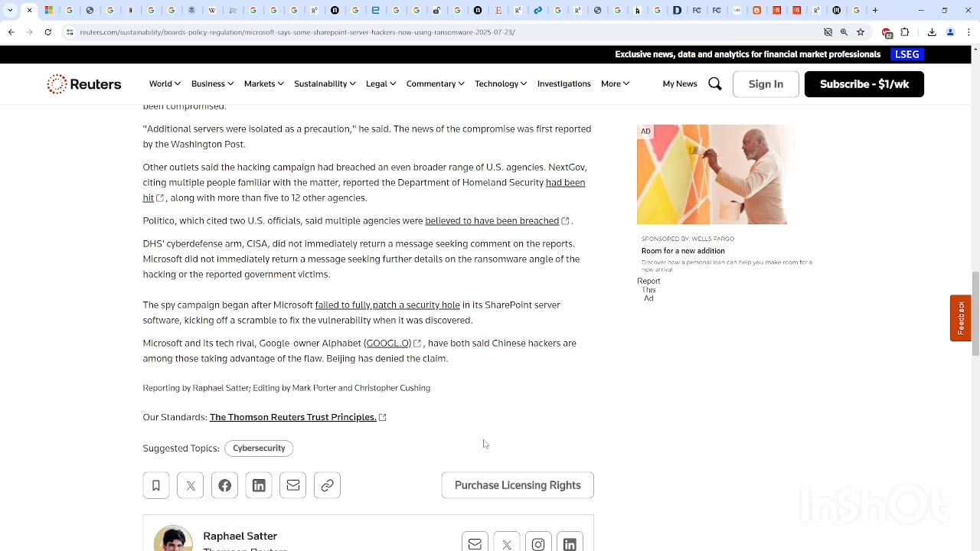Open Raphael Satter's Instagram profile
Screen dimensions: 980x551
tap(538, 543)
